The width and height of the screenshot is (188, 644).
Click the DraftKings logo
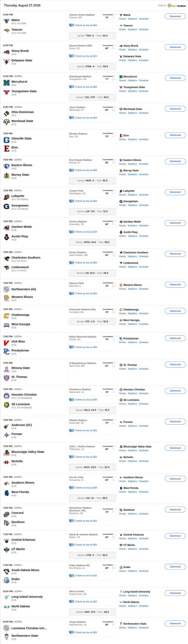[177, 5]
